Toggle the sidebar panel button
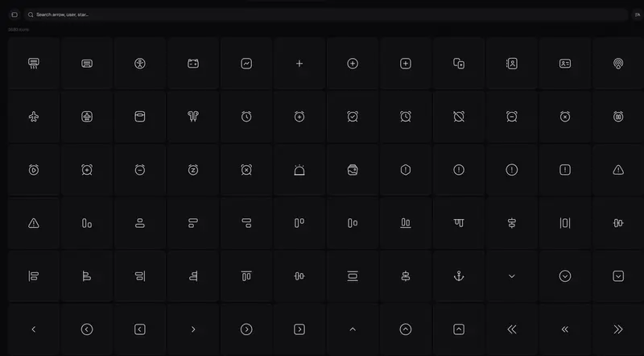The width and height of the screenshot is (644, 356). pyautogui.click(x=14, y=14)
